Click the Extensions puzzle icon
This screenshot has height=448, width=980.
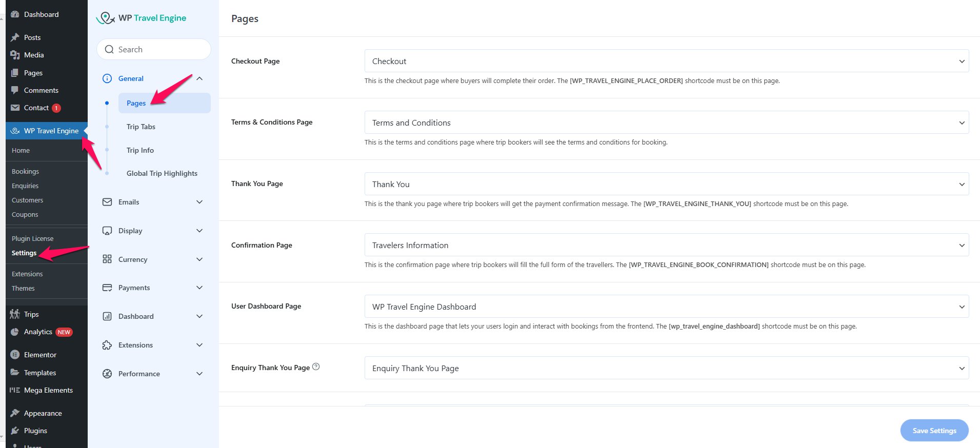click(x=106, y=345)
